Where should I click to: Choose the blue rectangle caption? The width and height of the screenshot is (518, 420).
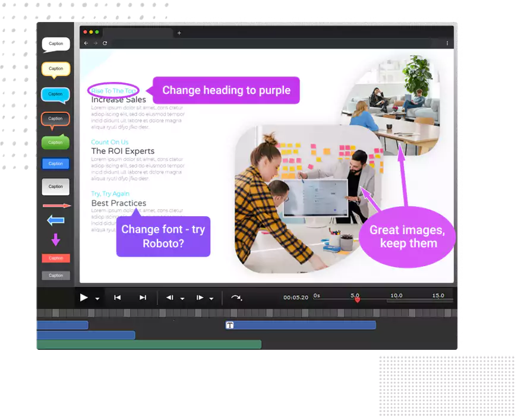56,163
